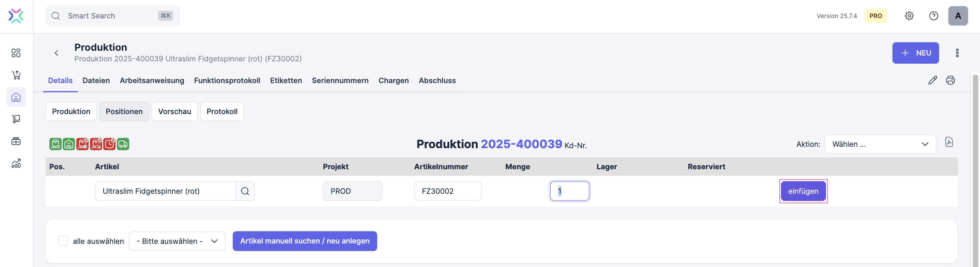Open the three-dot more options menu
The image size is (980, 267).
tap(957, 53)
